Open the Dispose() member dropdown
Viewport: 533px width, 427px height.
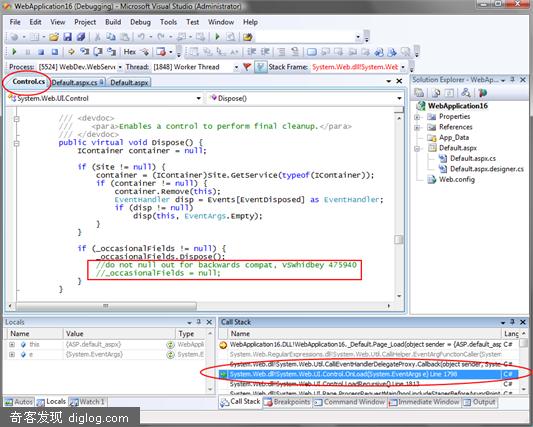click(x=399, y=99)
